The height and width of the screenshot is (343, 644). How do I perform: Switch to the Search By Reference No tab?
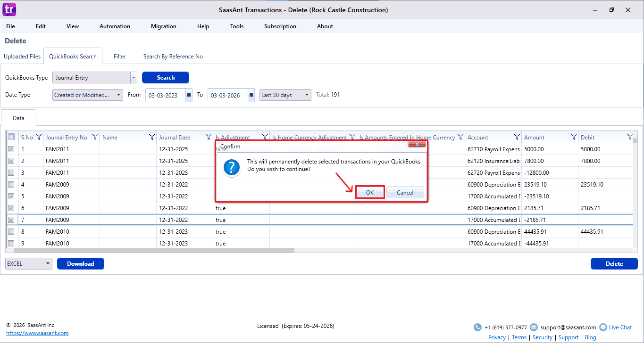coord(173,57)
